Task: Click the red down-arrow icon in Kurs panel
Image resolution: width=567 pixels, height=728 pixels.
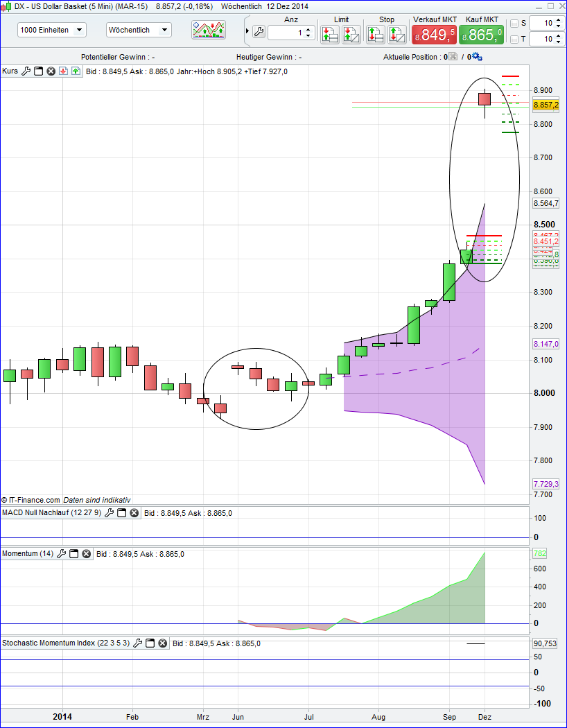Action: (x=63, y=71)
